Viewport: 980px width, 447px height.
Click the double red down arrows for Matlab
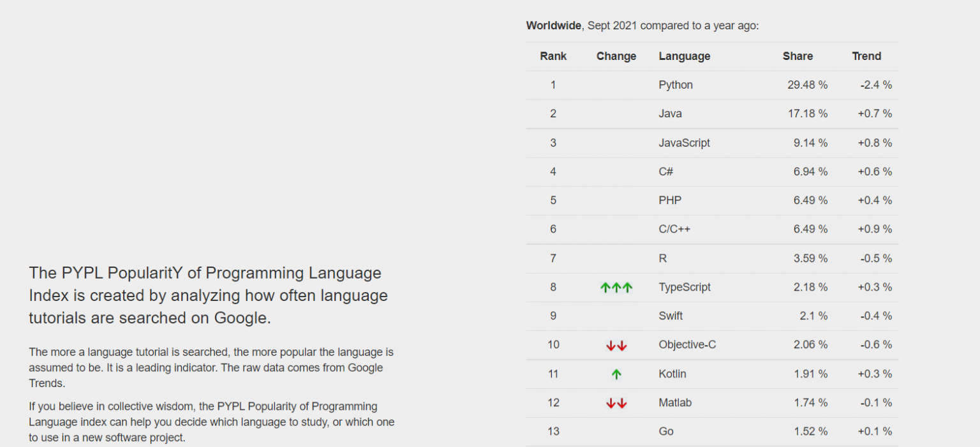[x=616, y=402]
